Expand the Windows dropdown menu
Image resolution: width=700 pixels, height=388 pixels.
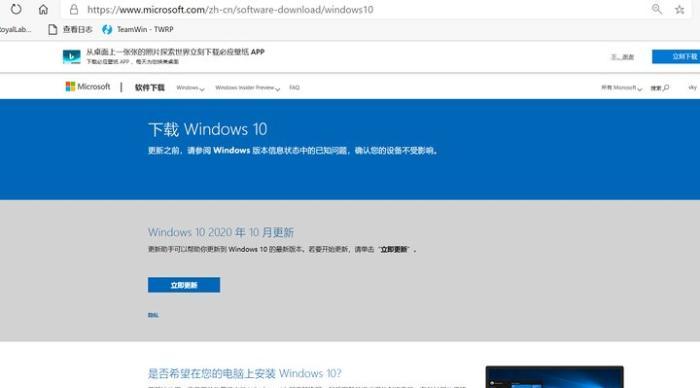click(x=190, y=88)
